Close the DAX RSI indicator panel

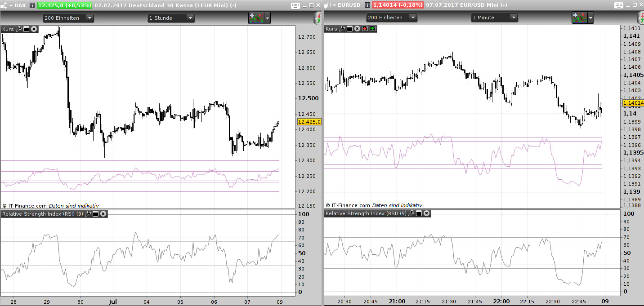point(103,214)
